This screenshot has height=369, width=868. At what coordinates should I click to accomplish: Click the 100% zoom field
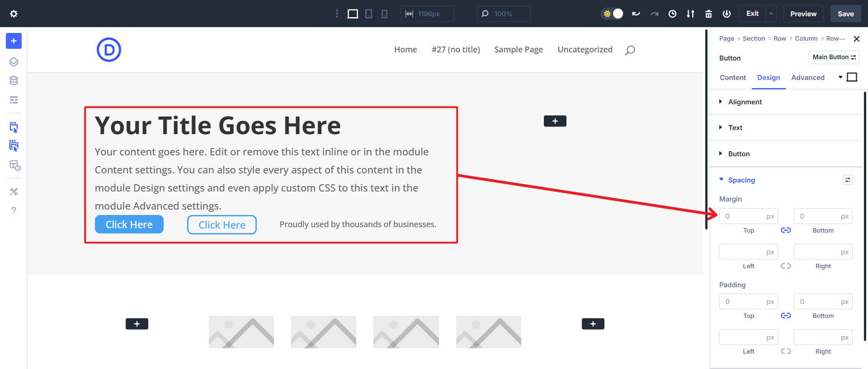(x=504, y=14)
